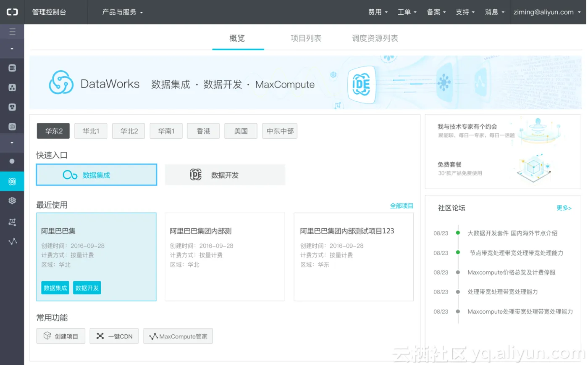Open the MaxCompute管家 button
588x365 pixels.
pyautogui.click(x=178, y=336)
